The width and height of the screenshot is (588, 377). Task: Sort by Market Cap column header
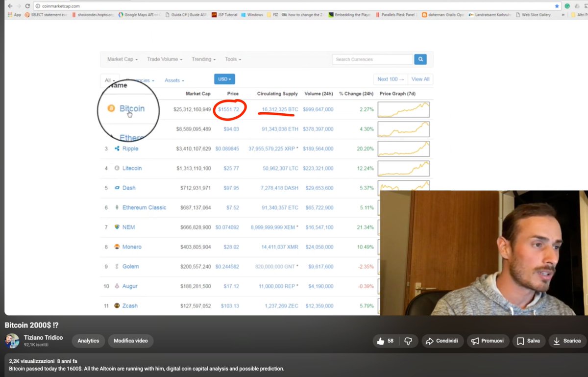[x=198, y=94]
